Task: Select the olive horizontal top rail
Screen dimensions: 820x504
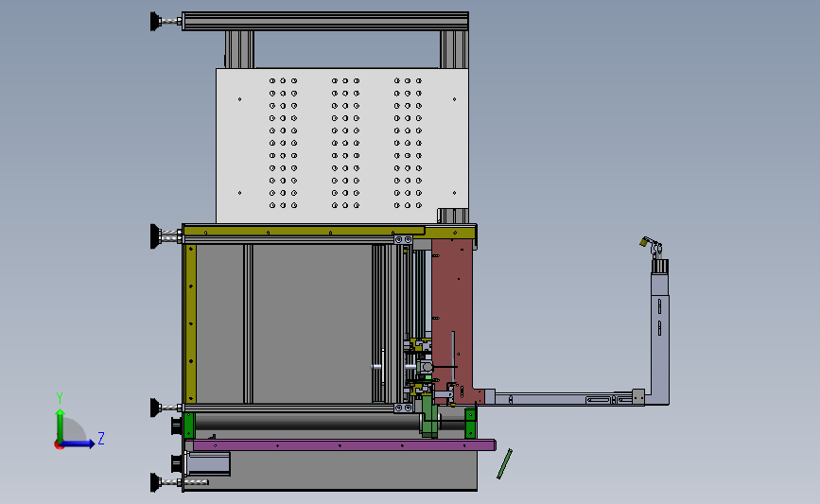Action: (x=329, y=231)
